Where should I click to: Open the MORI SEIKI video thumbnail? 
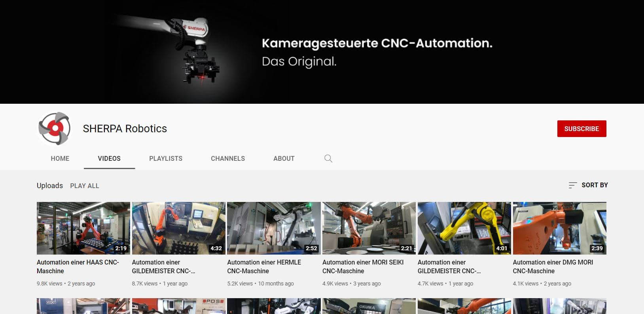pyautogui.click(x=369, y=228)
